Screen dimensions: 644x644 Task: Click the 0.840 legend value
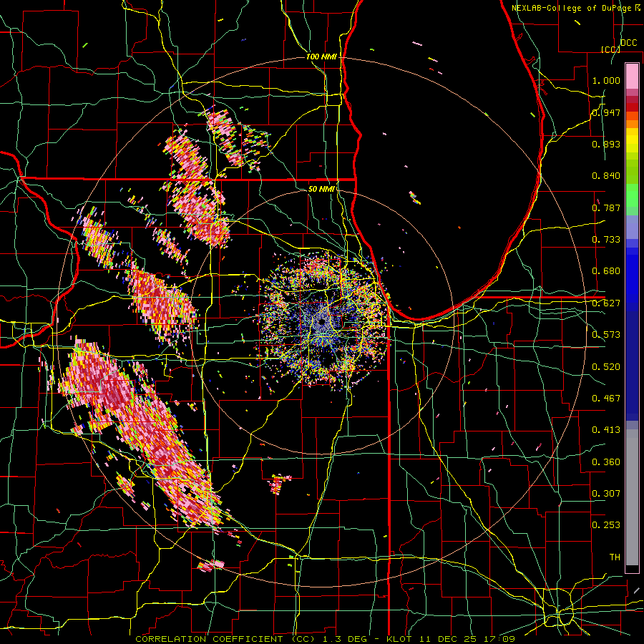(x=606, y=176)
